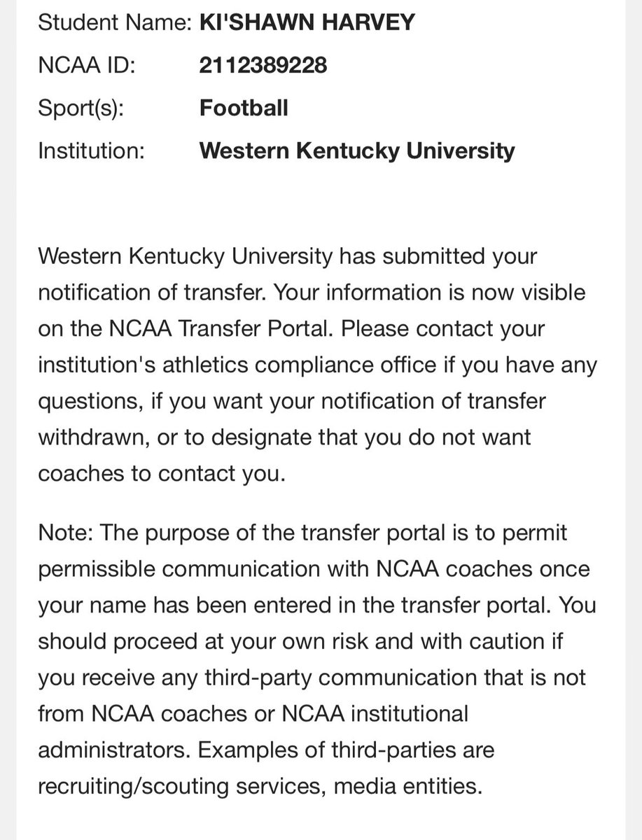Click the 'Student Name:' label
642x840 pixels.
tap(115, 22)
